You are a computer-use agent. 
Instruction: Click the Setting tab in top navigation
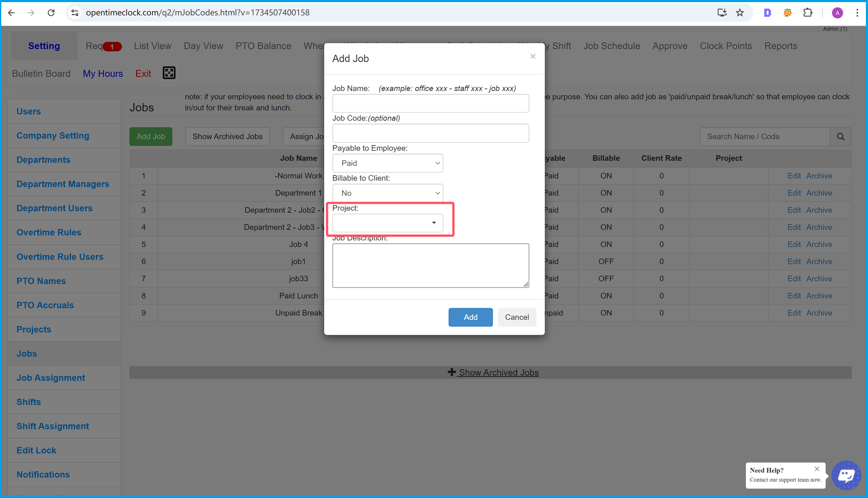[44, 46]
